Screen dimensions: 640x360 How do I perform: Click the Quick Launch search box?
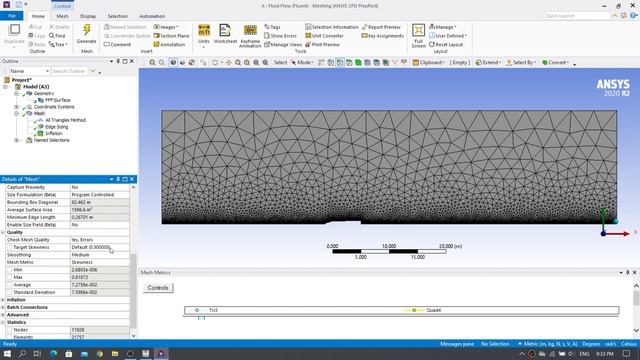click(x=577, y=16)
